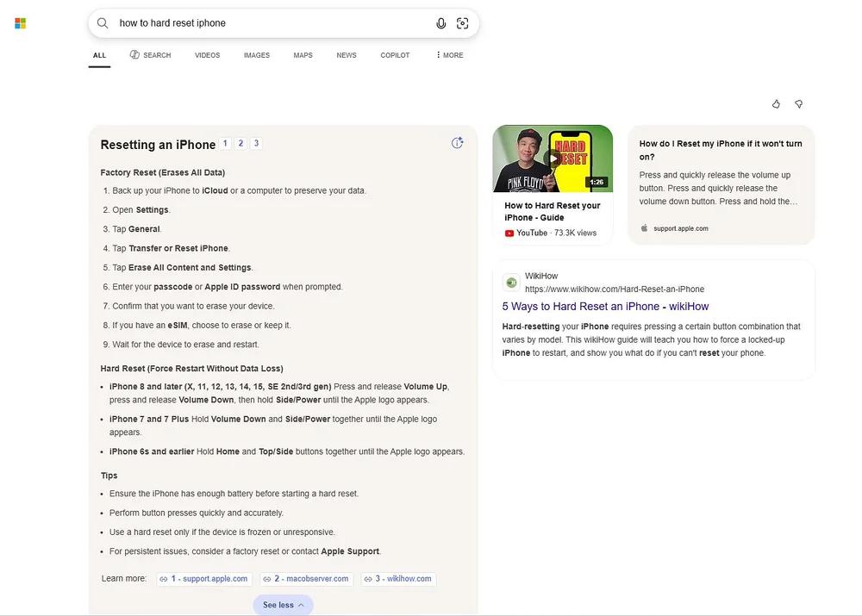Switch to the VIDEOS tab

coord(207,55)
